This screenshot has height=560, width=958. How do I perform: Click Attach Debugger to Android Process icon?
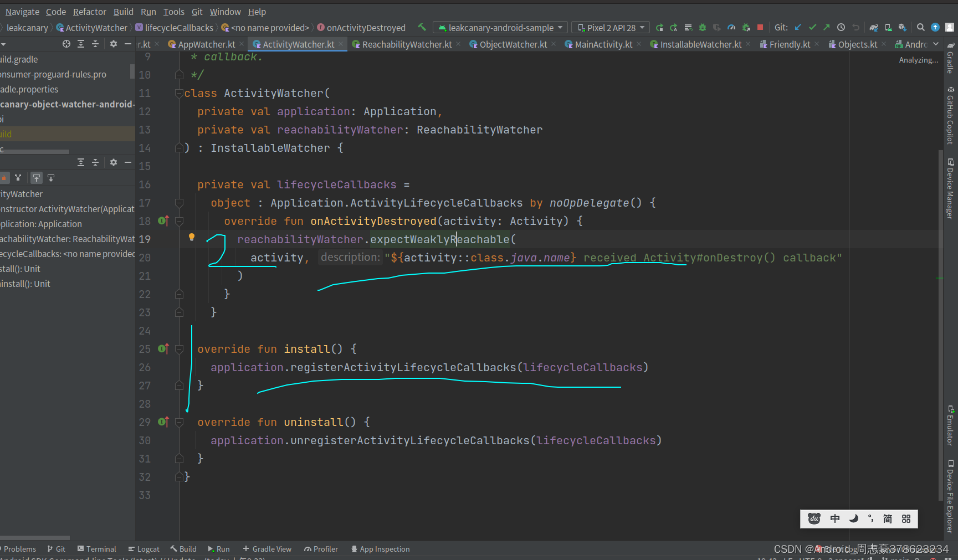point(746,27)
